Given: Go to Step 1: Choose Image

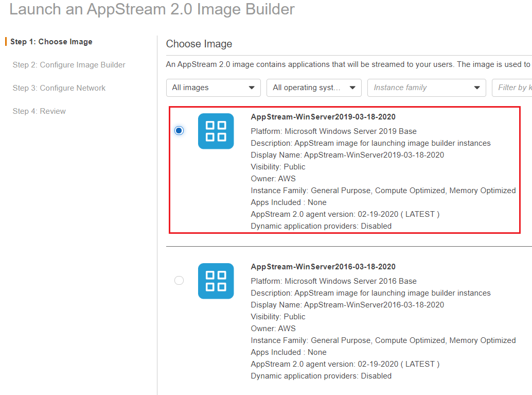Looking at the screenshot, I should tap(51, 42).
